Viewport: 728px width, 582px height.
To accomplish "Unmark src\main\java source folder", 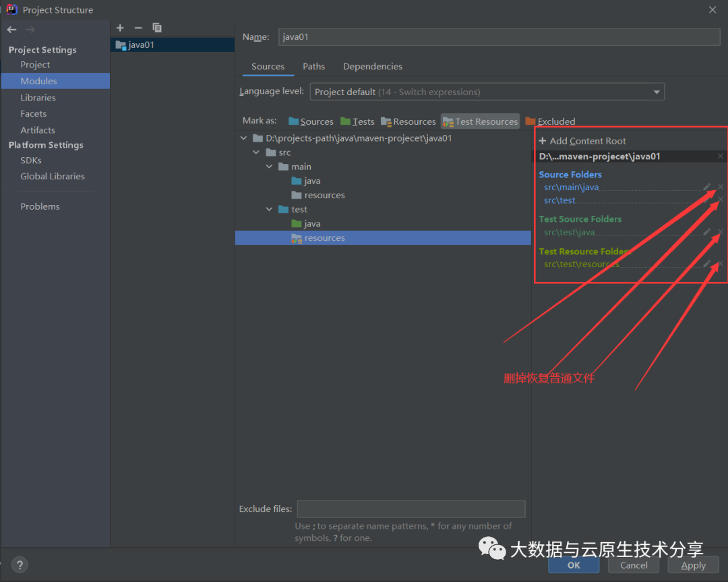I will 720,187.
